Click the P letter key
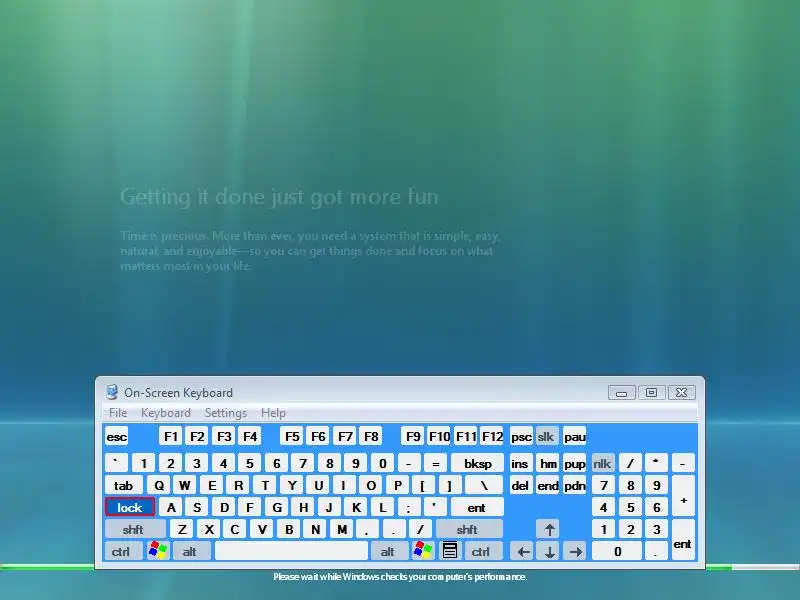The image size is (800, 600). pyautogui.click(x=397, y=485)
